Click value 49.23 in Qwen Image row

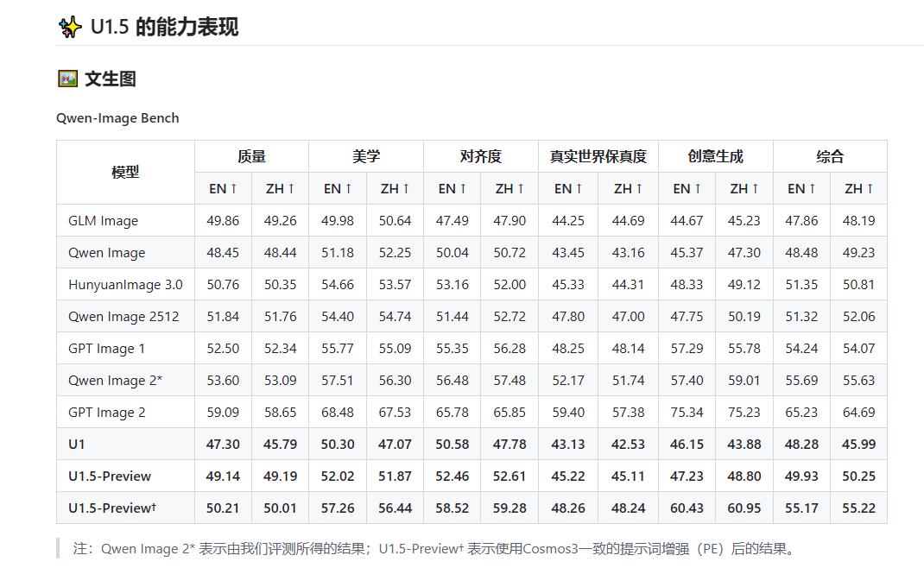click(x=858, y=253)
